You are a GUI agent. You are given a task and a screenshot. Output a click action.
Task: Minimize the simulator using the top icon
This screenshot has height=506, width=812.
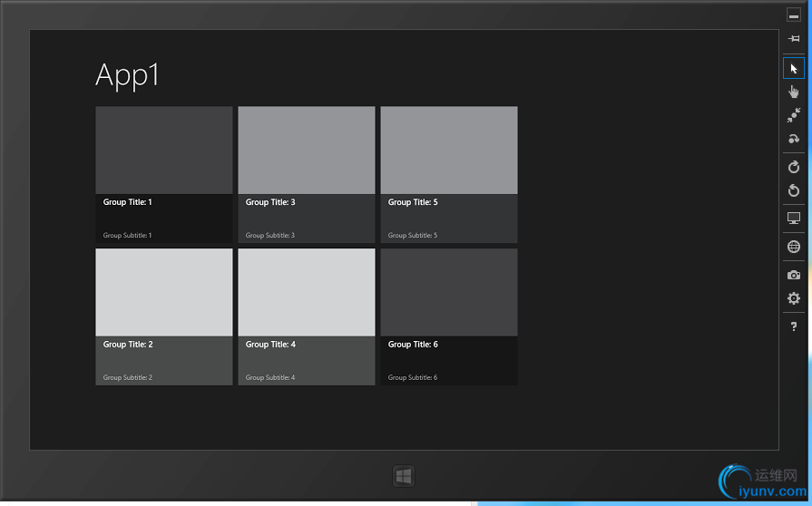[793, 15]
